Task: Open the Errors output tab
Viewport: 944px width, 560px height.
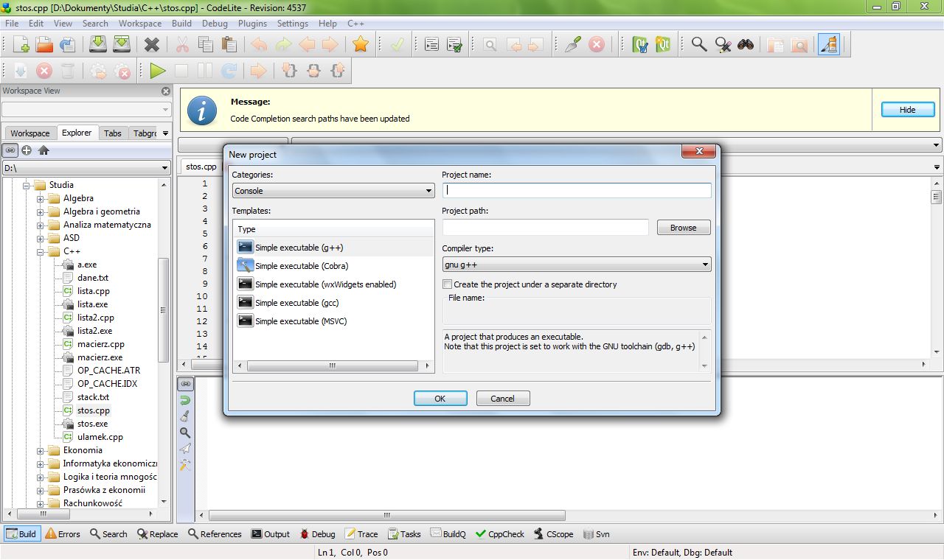Action: [63, 534]
